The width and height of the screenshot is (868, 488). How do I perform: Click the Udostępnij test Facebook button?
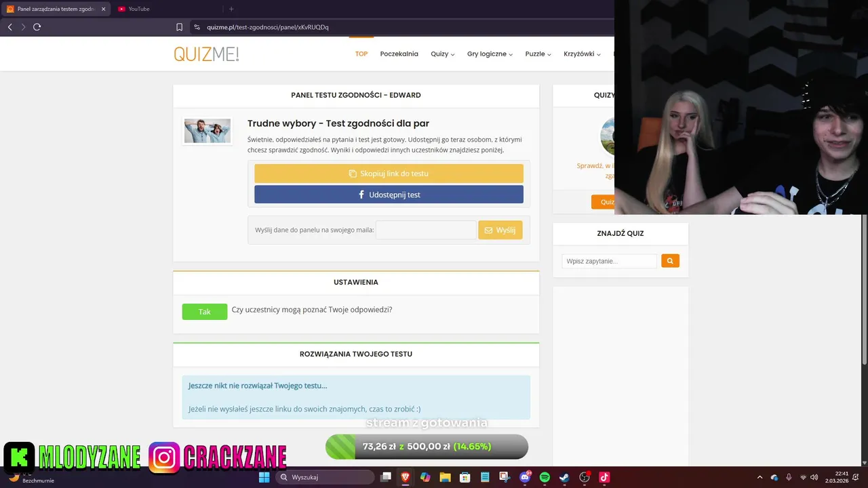pos(389,195)
